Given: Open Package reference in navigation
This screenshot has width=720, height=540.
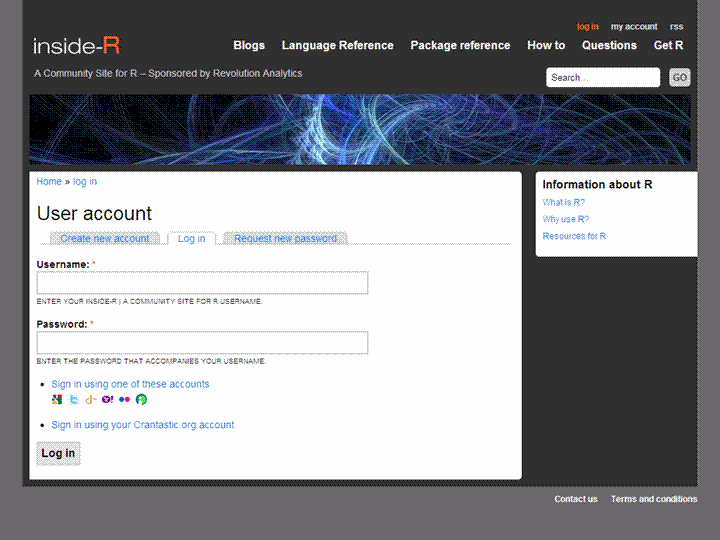Looking at the screenshot, I should (x=460, y=45).
